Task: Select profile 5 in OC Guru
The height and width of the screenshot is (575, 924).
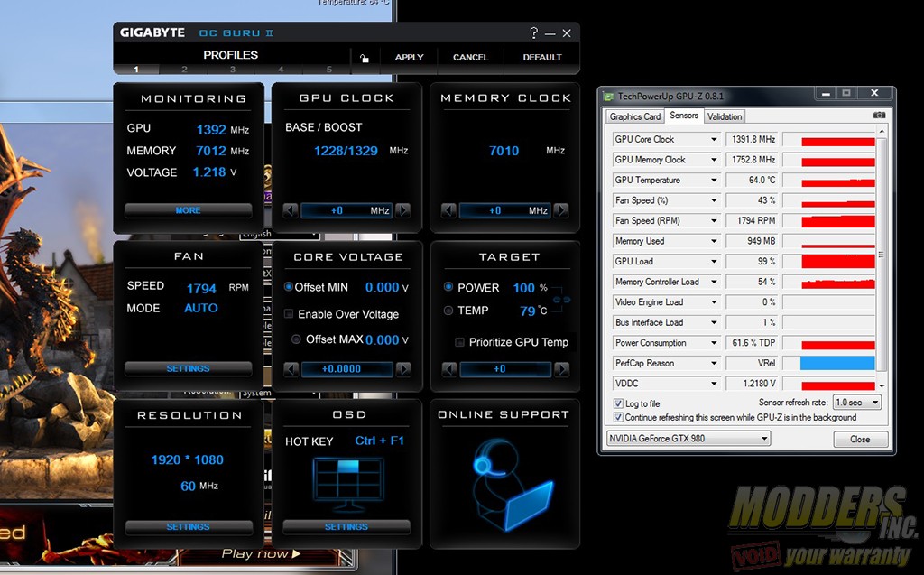Action: click(x=328, y=70)
